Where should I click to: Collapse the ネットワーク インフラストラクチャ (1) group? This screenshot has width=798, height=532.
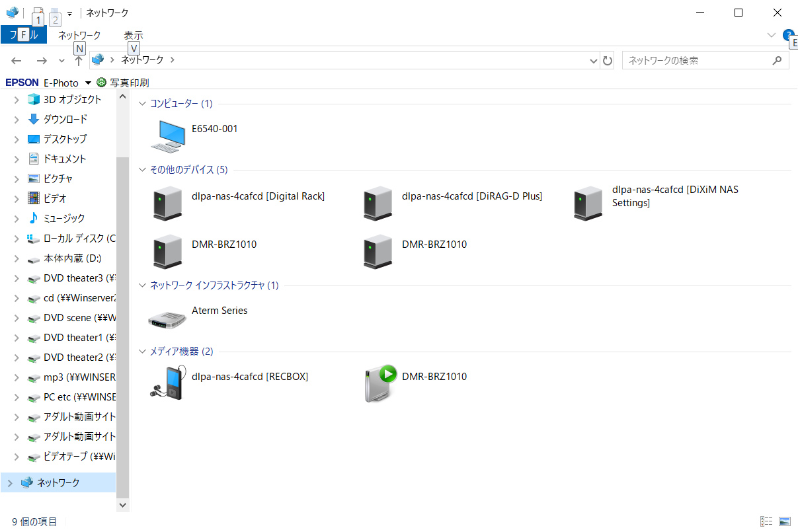click(142, 285)
